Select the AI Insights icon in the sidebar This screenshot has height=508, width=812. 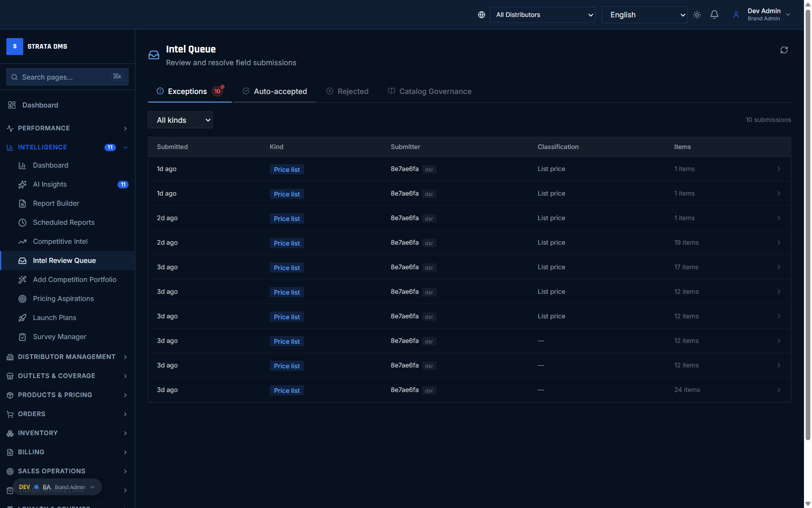pyautogui.click(x=22, y=184)
